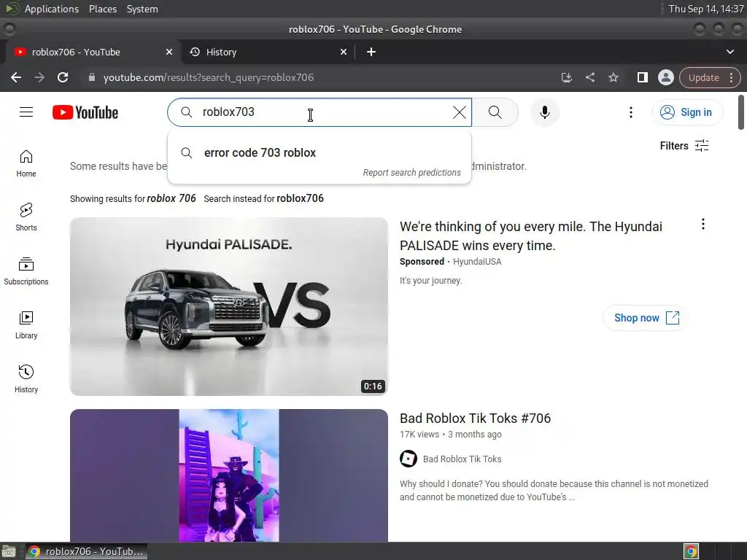The width and height of the screenshot is (747, 560).
Task: Click the magnifier search button
Action: (495, 112)
